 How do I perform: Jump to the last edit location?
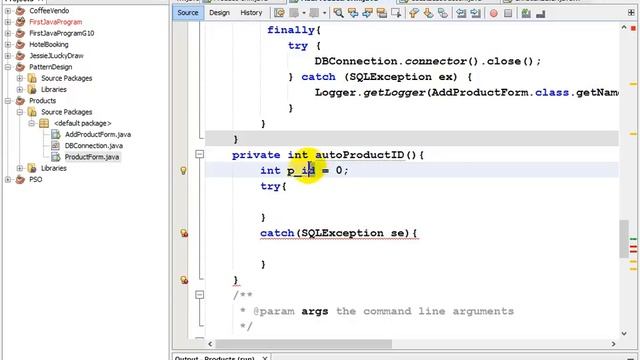click(x=279, y=13)
